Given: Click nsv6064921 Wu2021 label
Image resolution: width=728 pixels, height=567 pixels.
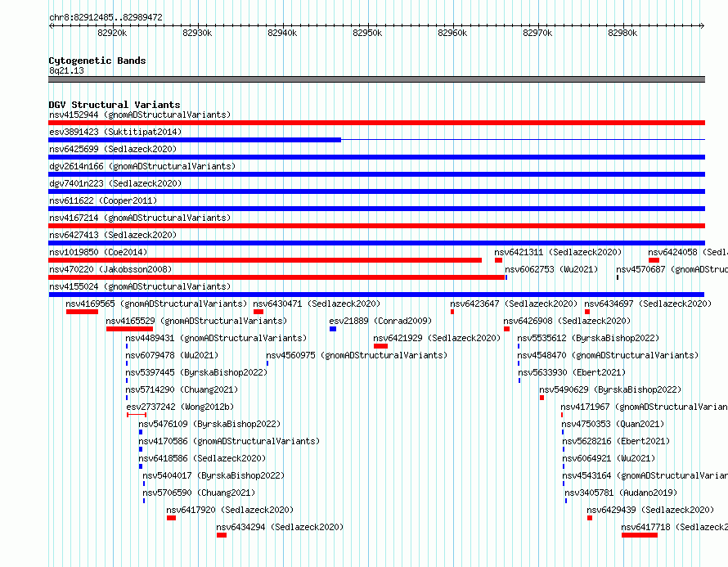Looking at the screenshot, I should click(609, 458).
